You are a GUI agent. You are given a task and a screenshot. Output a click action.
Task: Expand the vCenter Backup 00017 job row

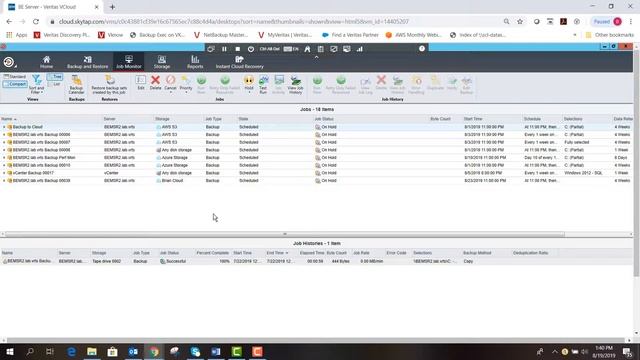point(4,173)
